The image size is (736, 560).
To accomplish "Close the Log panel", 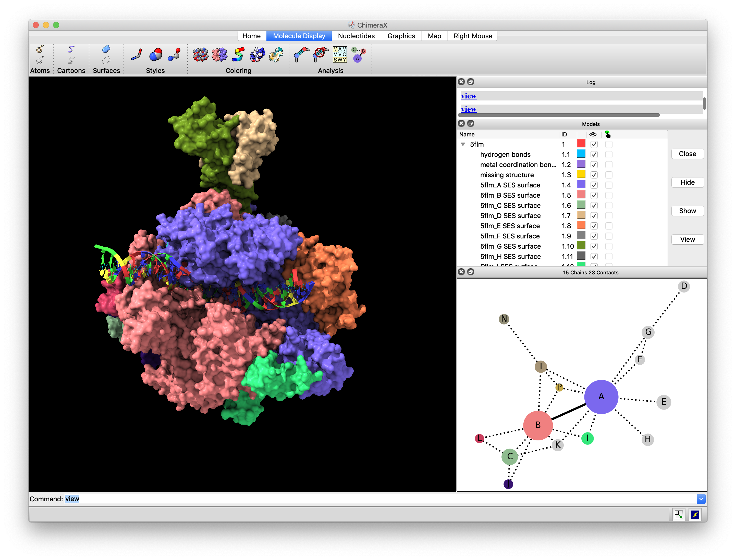I will 461,82.
